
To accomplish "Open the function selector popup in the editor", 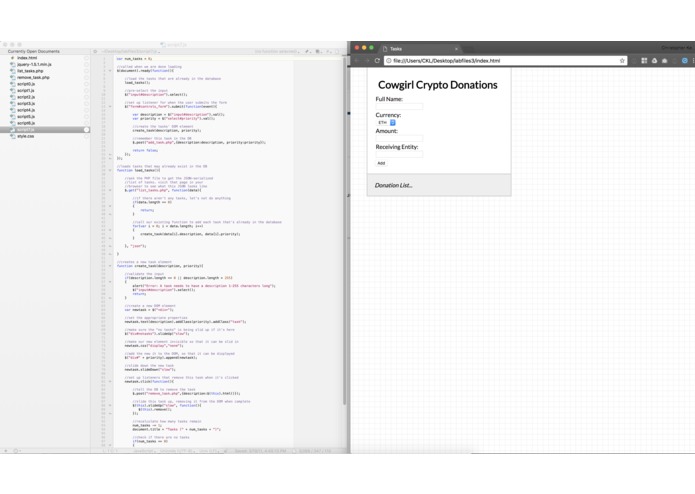I will (x=277, y=51).
